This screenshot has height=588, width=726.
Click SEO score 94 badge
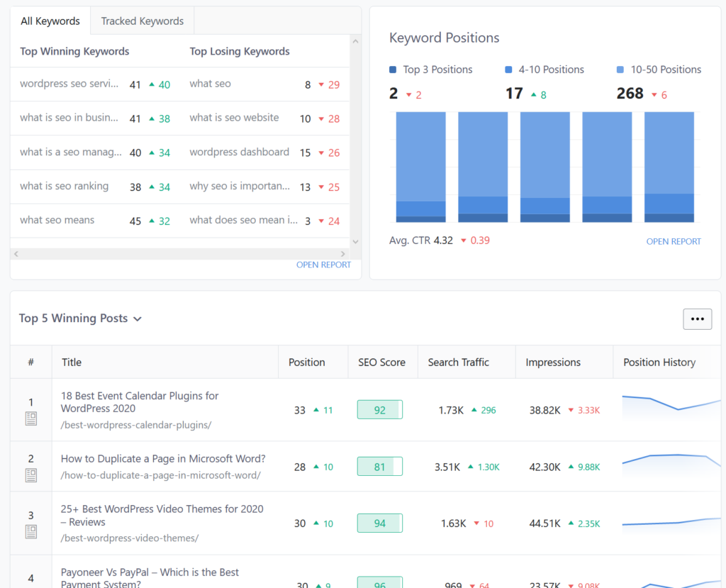380,523
